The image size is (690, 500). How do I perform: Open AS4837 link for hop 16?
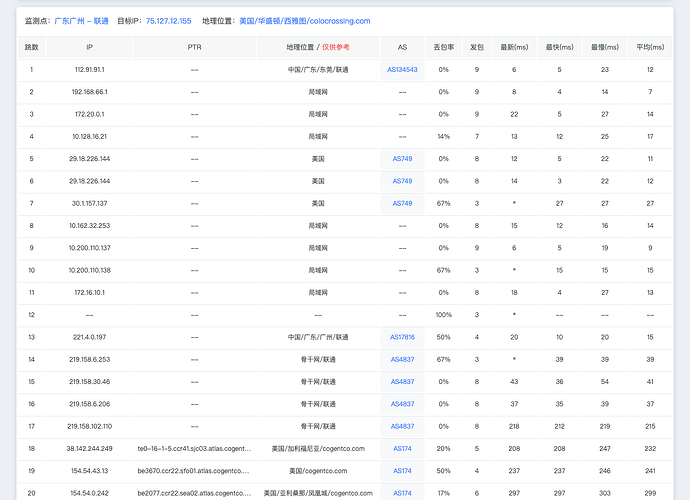402,404
